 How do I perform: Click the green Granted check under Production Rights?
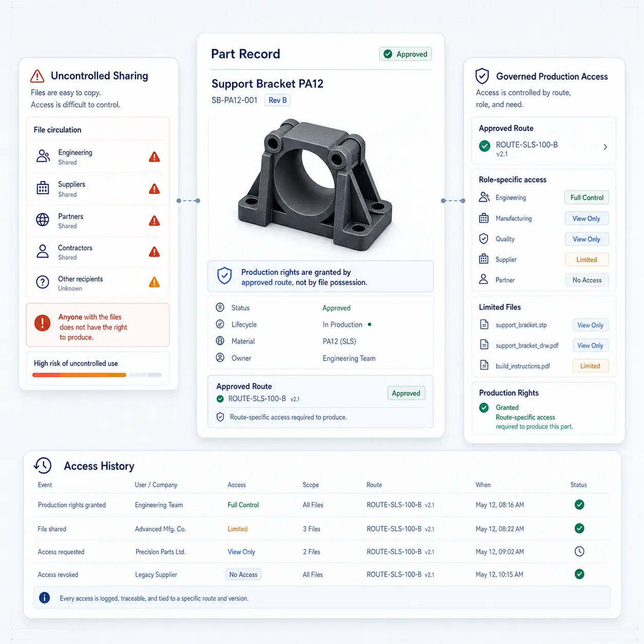pos(484,408)
